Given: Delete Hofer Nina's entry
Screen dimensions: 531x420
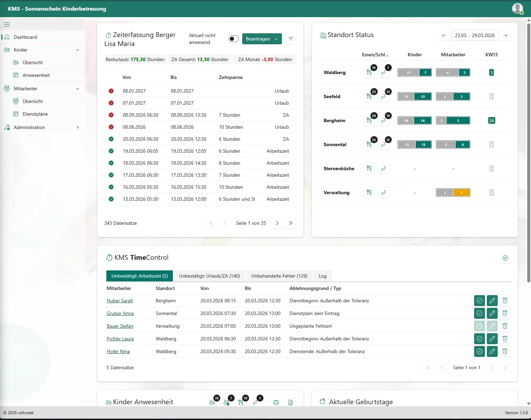Looking at the screenshot, I should 505,351.
